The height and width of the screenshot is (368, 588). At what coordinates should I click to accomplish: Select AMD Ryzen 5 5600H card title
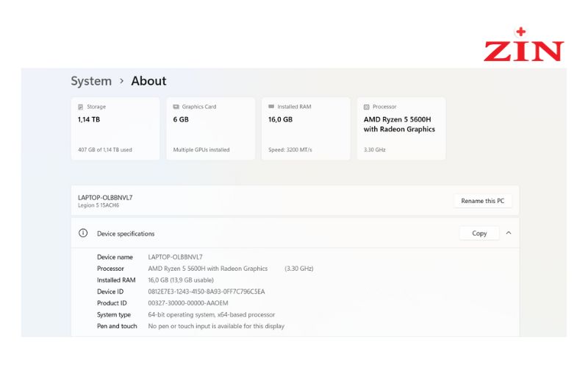point(399,124)
